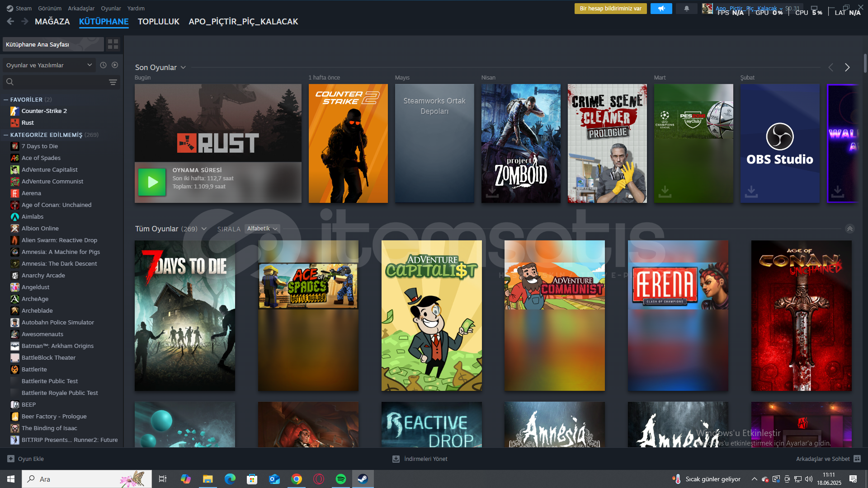
Task: Switch to the TOPLULUK tab
Action: tap(159, 21)
